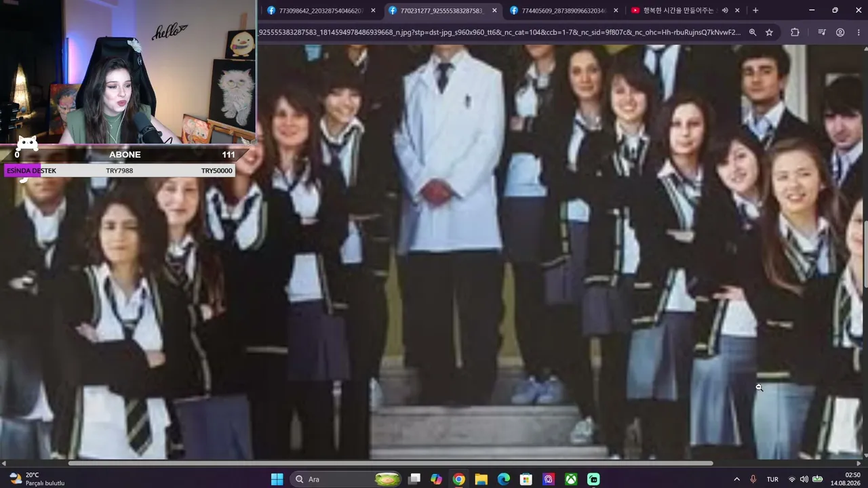This screenshot has width=868, height=488.
Task: Click the ABONE subscriber goal text
Action: click(x=125, y=155)
